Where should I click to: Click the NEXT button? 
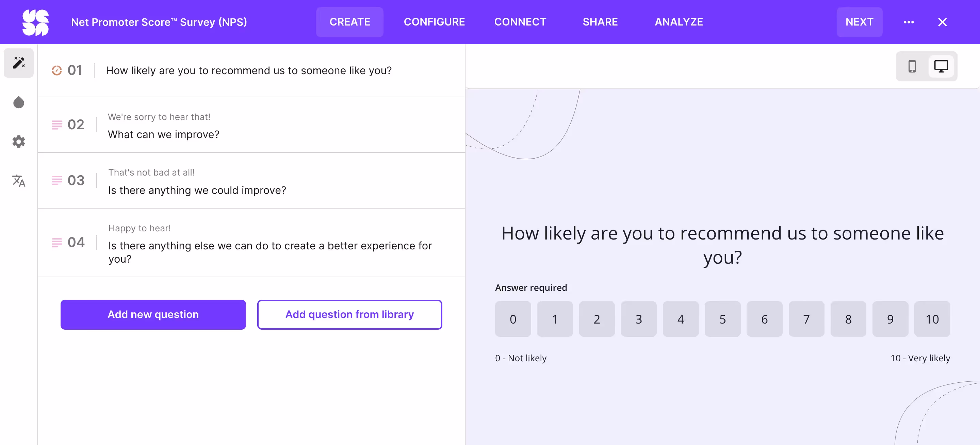[859, 22]
